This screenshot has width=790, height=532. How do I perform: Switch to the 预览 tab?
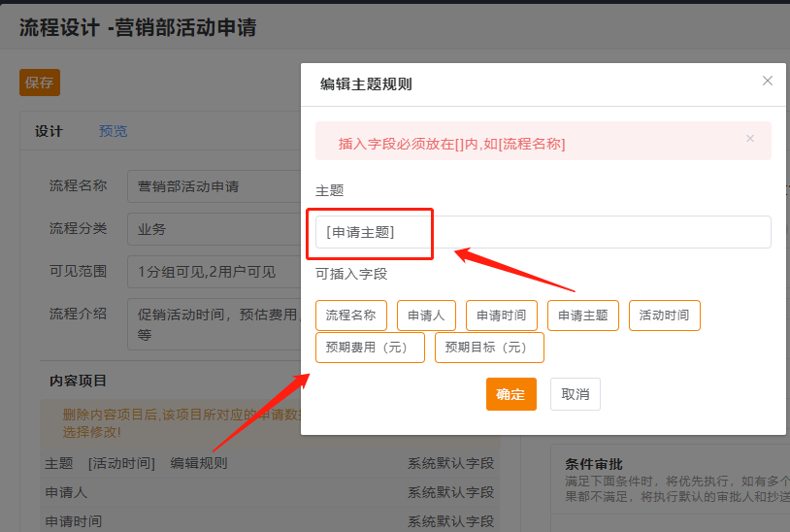coord(113,132)
